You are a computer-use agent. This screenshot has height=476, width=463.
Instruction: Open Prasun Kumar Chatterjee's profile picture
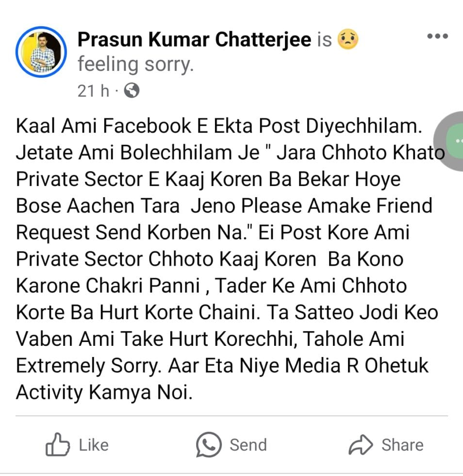click(41, 52)
